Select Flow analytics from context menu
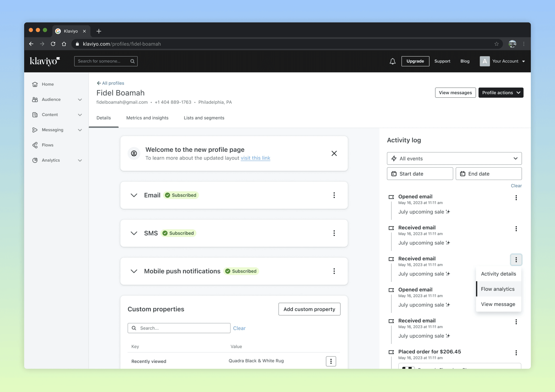 click(497, 289)
